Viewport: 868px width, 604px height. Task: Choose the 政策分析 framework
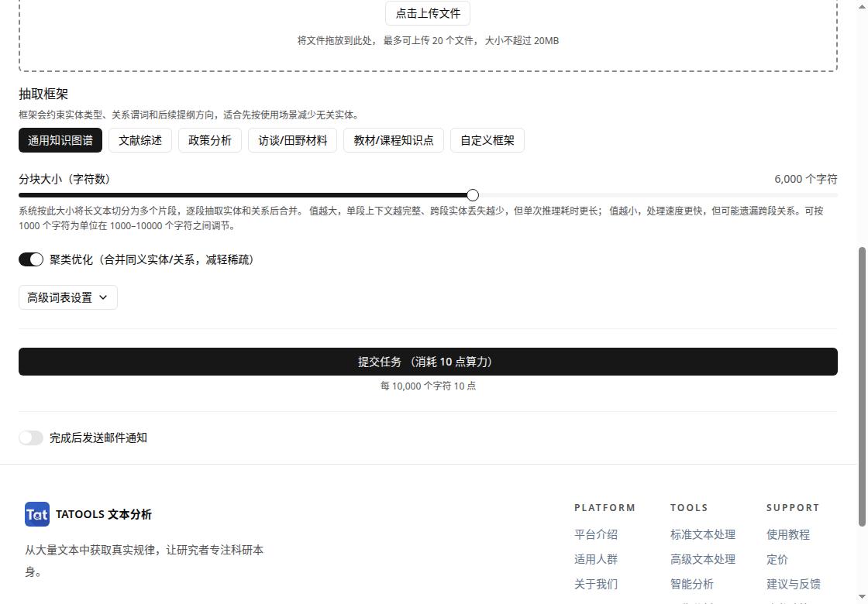(x=210, y=140)
